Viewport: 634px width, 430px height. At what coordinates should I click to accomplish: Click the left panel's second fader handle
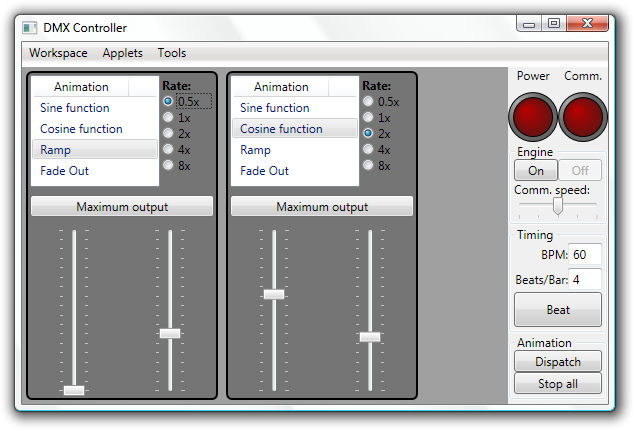pos(170,333)
